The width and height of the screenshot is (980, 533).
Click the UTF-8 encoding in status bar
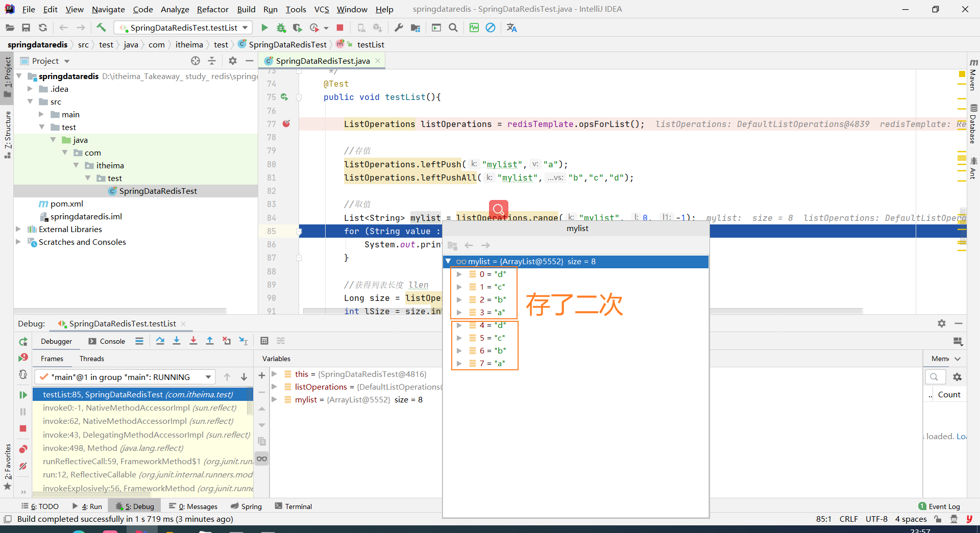876,519
